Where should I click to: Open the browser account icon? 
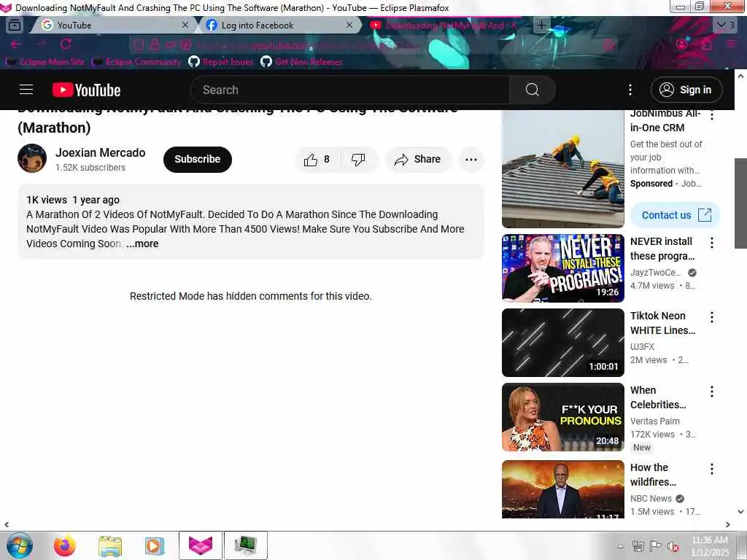[682, 44]
